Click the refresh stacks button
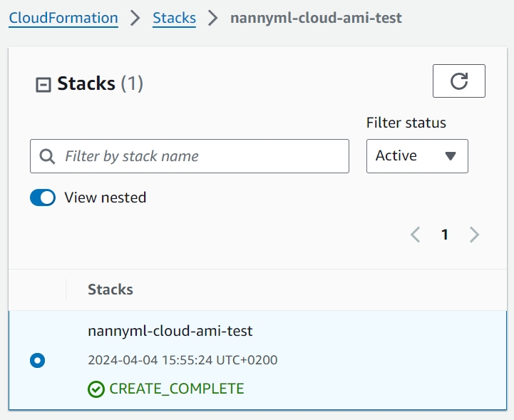This screenshot has height=420, width=514. point(459,81)
